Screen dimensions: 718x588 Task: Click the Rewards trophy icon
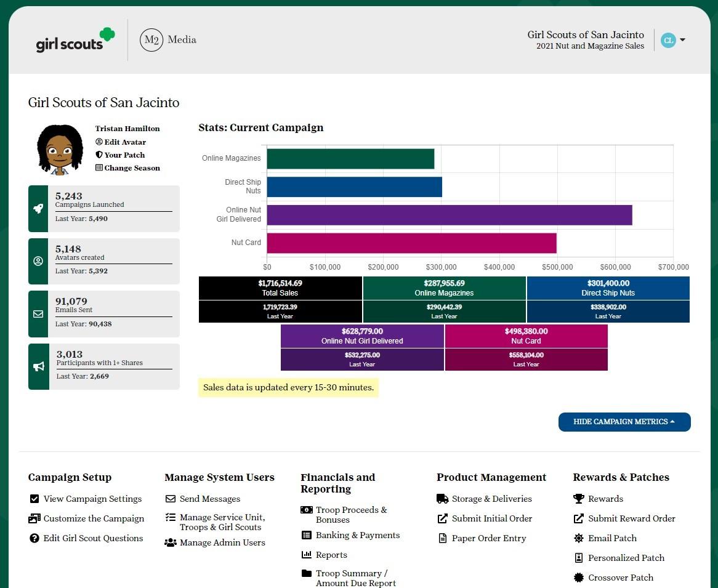click(579, 499)
